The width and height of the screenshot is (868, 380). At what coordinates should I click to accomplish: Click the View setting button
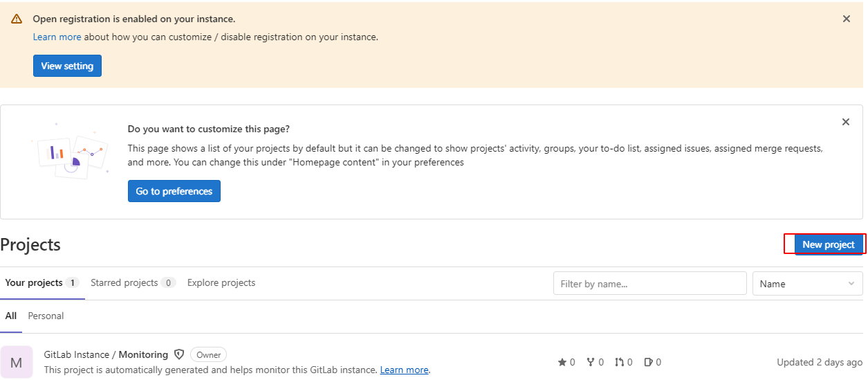point(67,66)
